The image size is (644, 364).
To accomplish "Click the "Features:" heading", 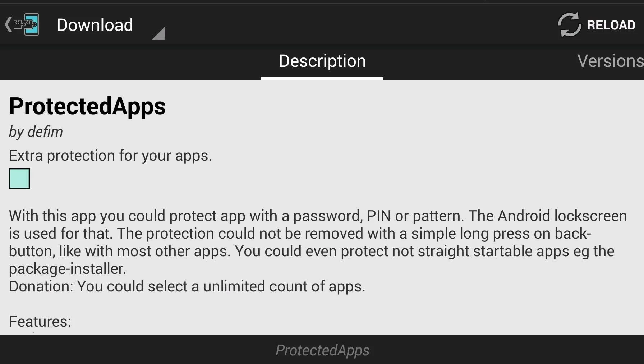I will click(x=40, y=321).
